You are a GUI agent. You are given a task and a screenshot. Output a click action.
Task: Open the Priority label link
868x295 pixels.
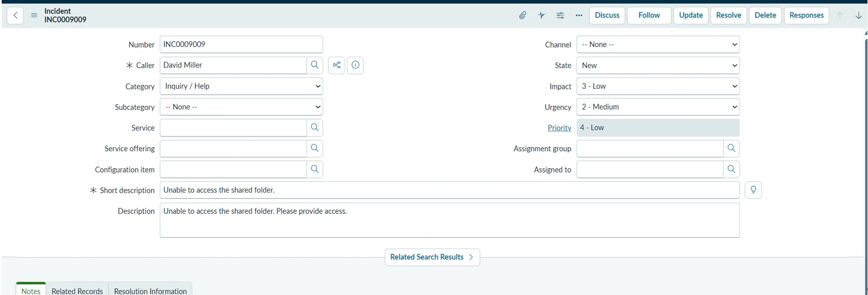tap(560, 128)
